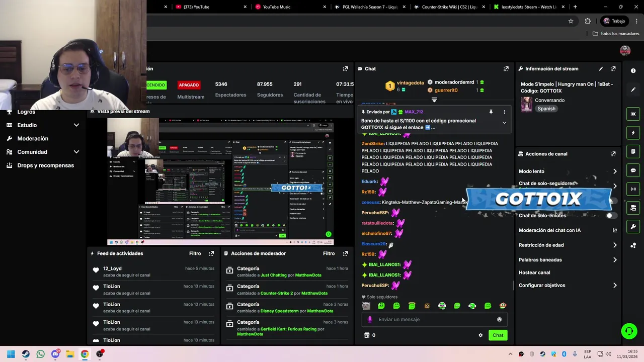Image resolution: width=644 pixels, height=362 pixels.
Task: Click the channel points store icon
Action: tap(367, 335)
